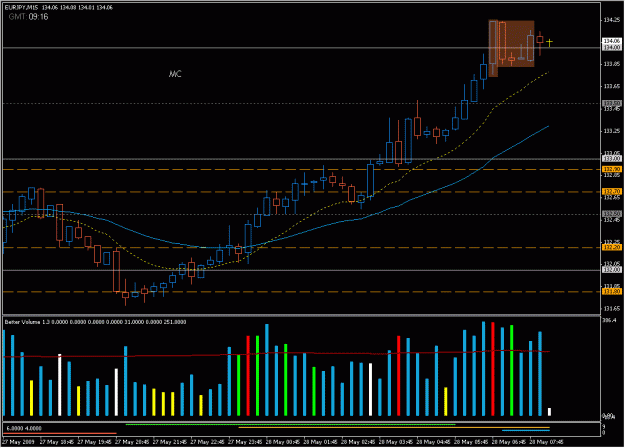Click the orange 131.80 price tag
The width and height of the screenshot is (625, 448).
611,292
